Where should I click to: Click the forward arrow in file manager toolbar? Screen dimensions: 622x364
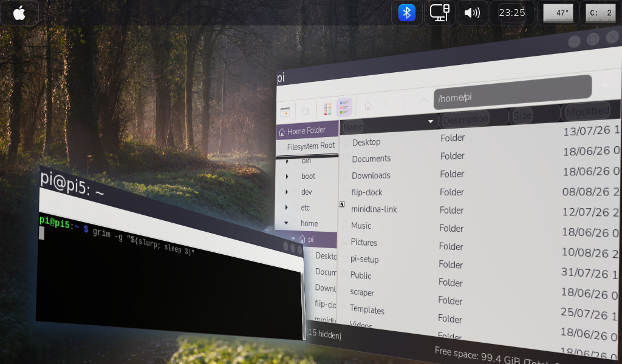(x=404, y=103)
